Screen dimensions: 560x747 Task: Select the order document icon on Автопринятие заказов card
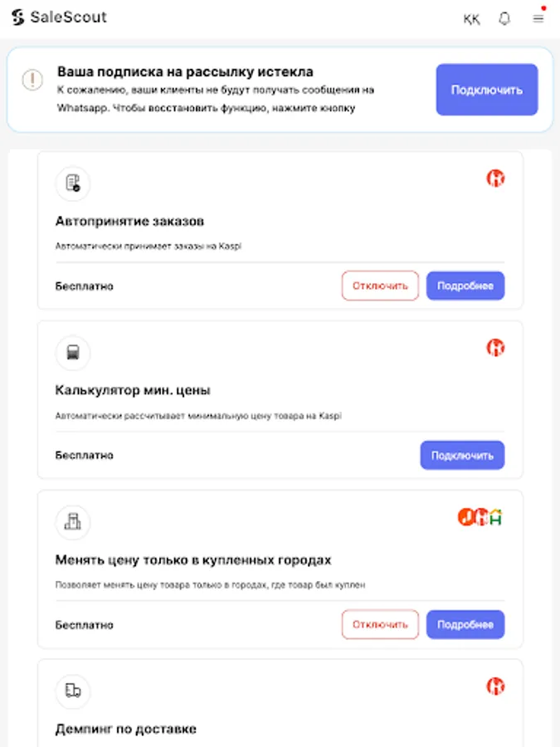pos(72,183)
